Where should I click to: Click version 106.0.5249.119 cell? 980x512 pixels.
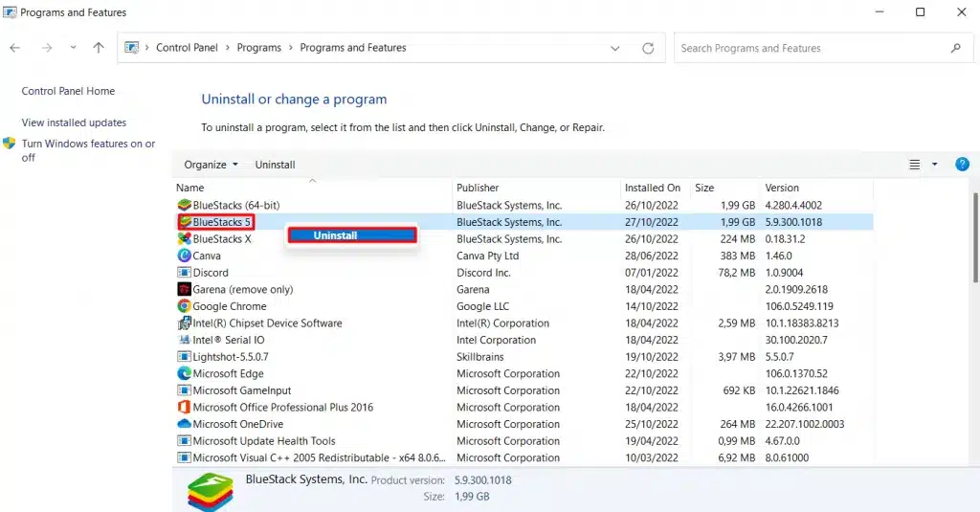(x=799, y=306)
